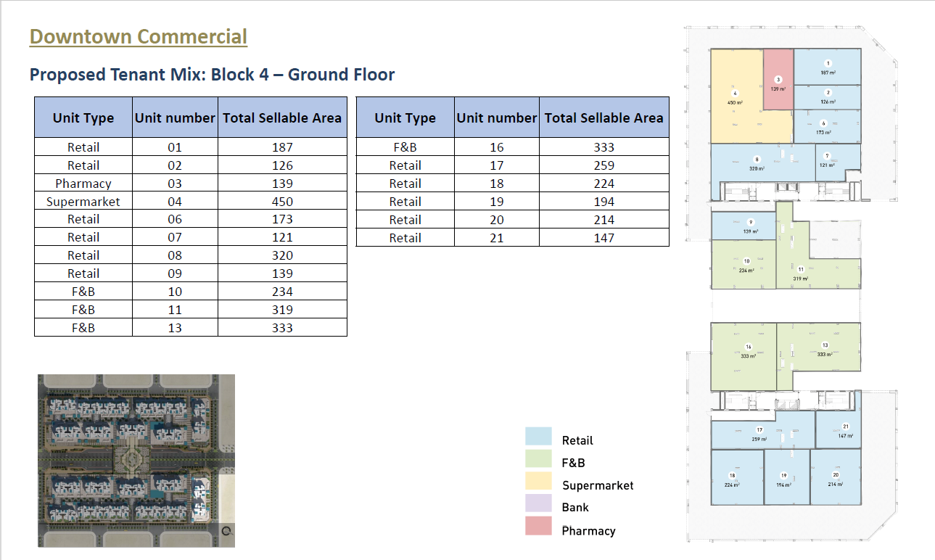Click the Unit Type header in the left table
This screenshot has width=935, height=560.
pyautogui.click(x=83, y=118)
